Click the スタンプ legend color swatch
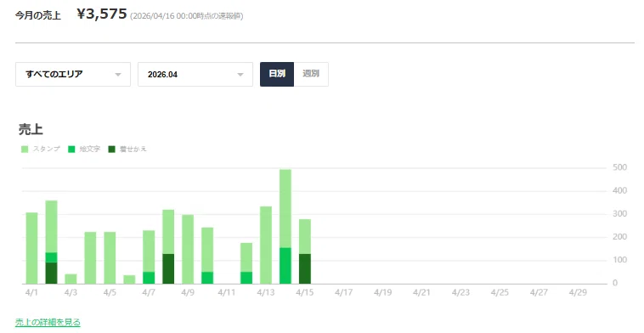The width and height of the screenshot is (644, 333). pyautogui.click(x=25, y=149)
